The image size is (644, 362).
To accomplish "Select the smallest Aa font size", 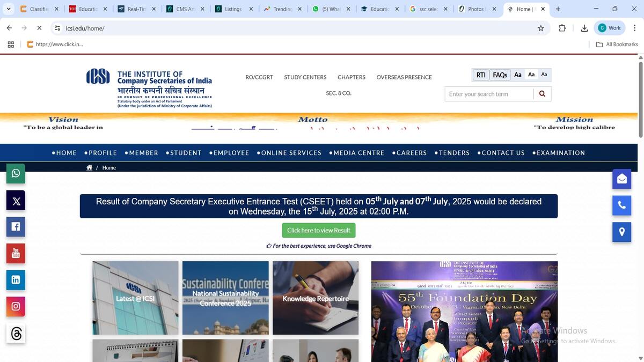I will coord(544,75).
